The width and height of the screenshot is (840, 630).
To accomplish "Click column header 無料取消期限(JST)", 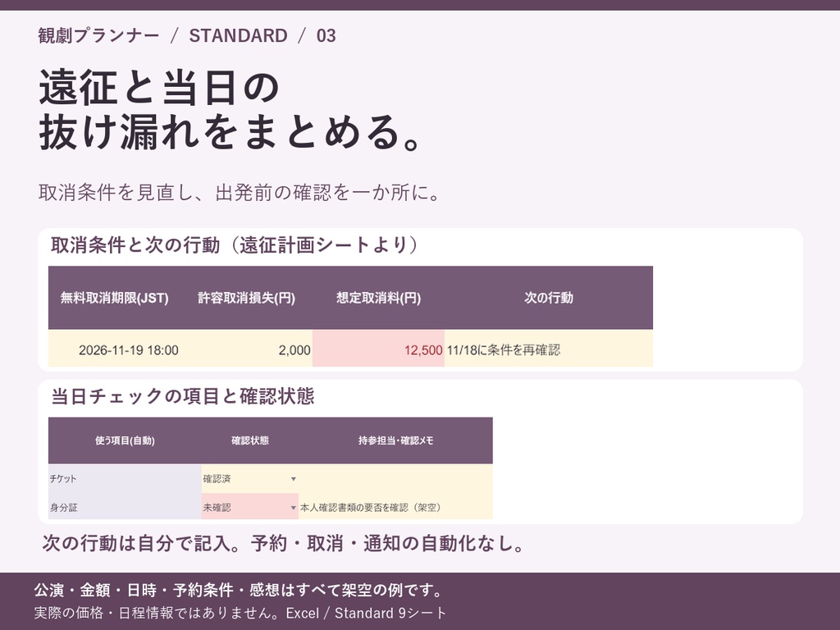I will 115,298.
